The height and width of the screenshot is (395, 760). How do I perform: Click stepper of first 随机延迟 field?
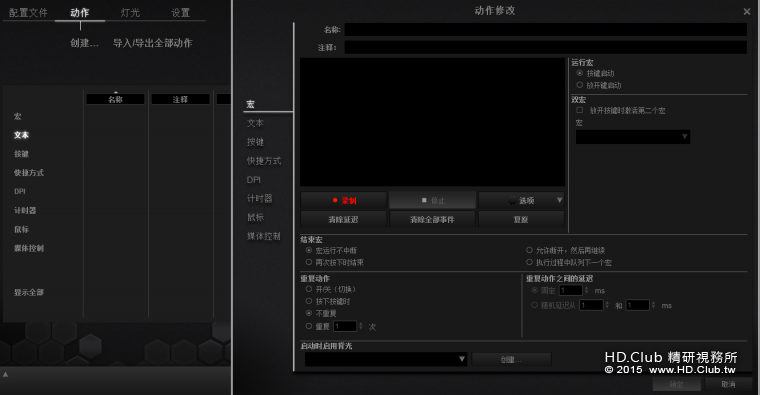607,305
